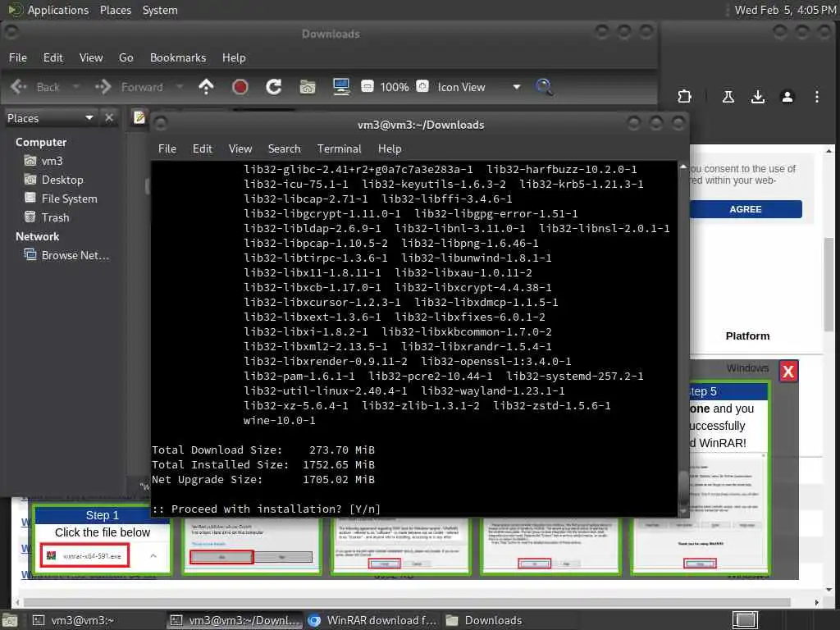Open the Icon View mode dropdown
Image resolution: width=840 pixels, height=630 pixels.
point(478,87)
